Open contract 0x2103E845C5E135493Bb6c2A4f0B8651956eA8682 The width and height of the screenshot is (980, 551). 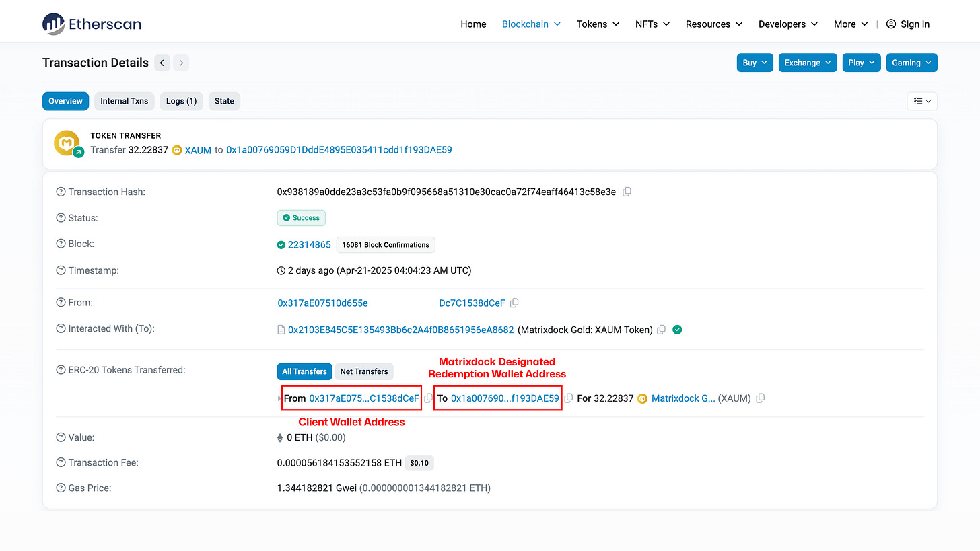point(401,330)
